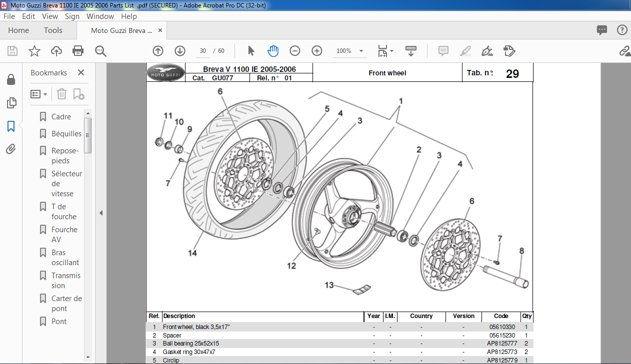Open the attachments paperclip panel

(11, 149)
